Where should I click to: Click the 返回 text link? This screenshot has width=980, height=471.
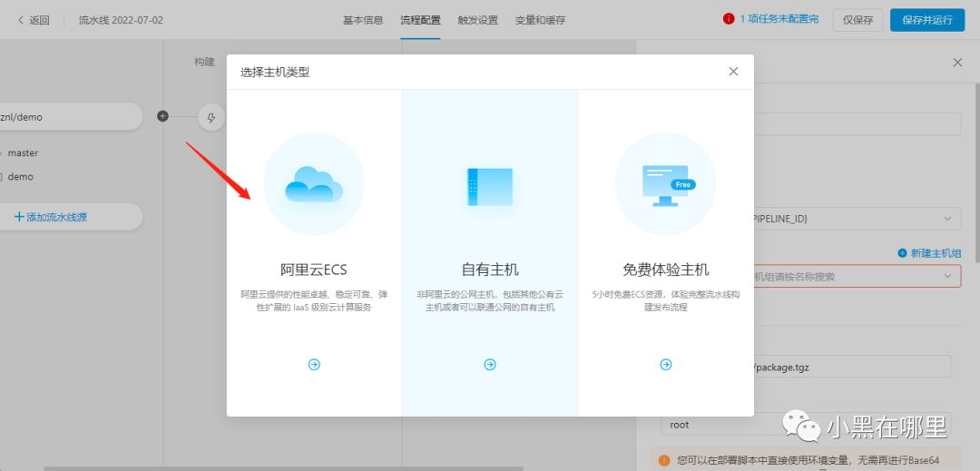coord(39,20)
